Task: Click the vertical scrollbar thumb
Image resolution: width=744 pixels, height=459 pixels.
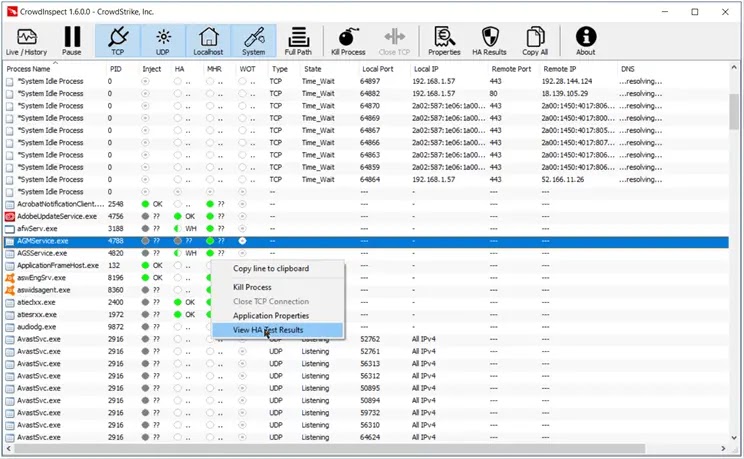Action: [x=735, y=112]
